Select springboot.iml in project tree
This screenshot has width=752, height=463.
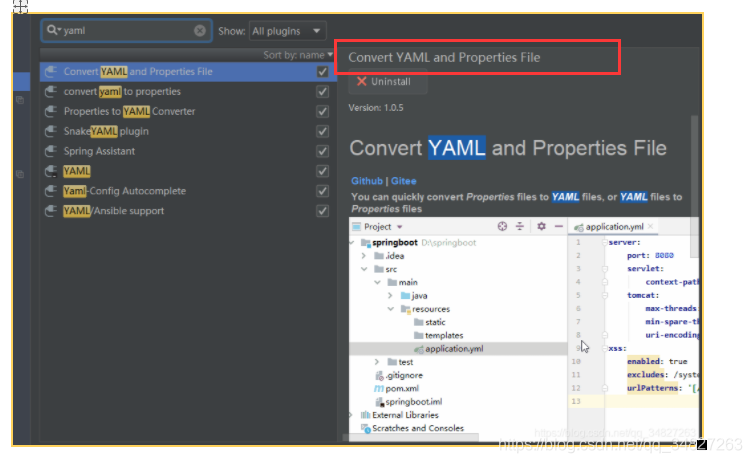tap(413, 402)
